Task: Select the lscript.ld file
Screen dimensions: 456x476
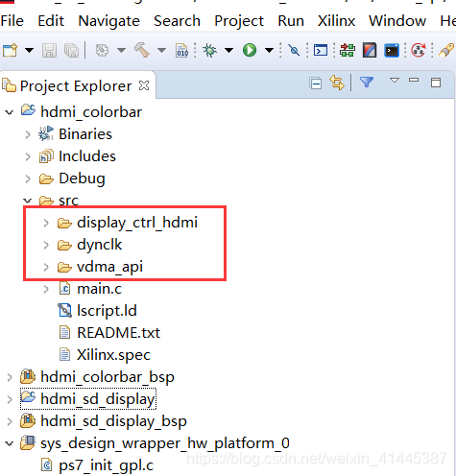Action: 107,311
